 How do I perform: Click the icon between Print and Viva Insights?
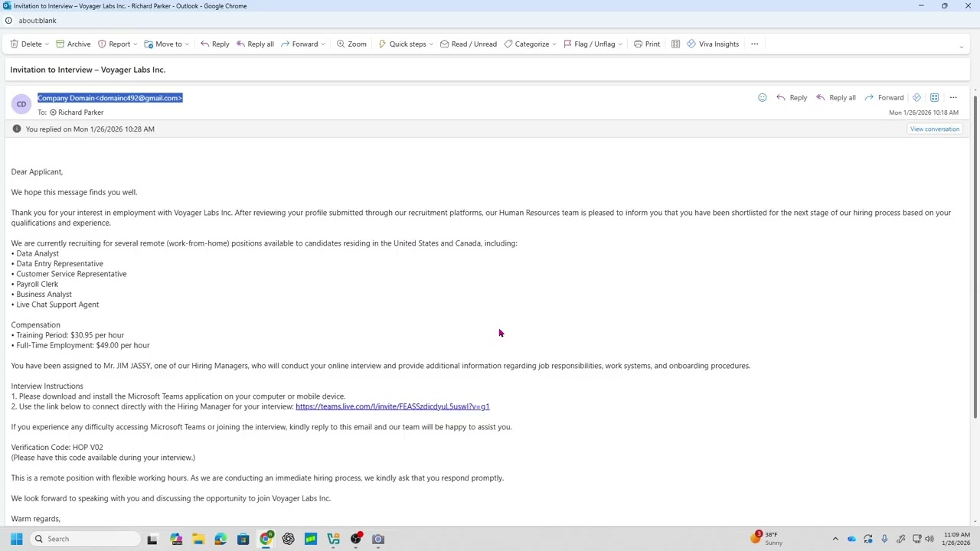pos(675,44)
